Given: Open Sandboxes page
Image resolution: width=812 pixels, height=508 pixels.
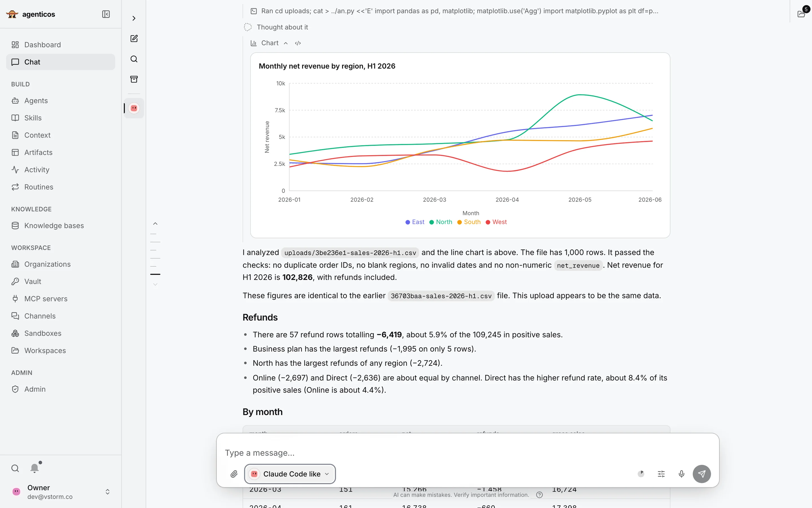Looking at the screenshot, I should pos(61,333).
